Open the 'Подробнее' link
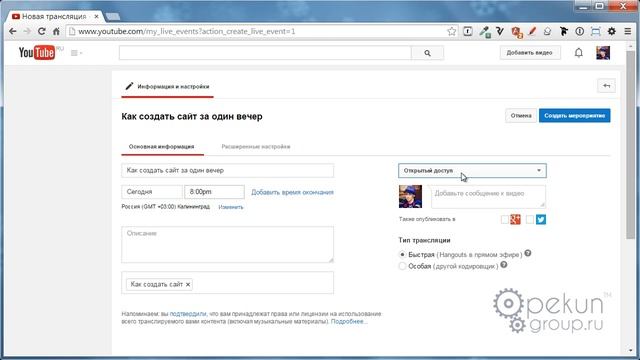640x360 pixels. [x=349, y=322]
